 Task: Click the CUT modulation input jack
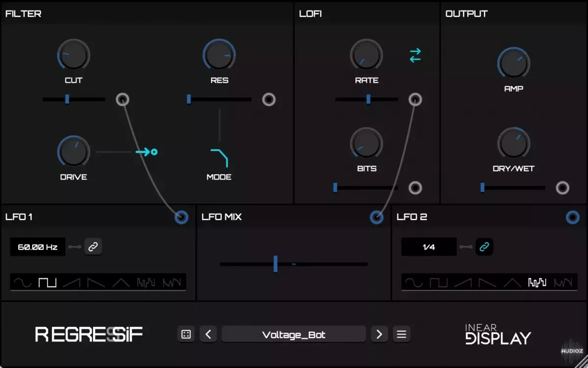tap(122, 100)
